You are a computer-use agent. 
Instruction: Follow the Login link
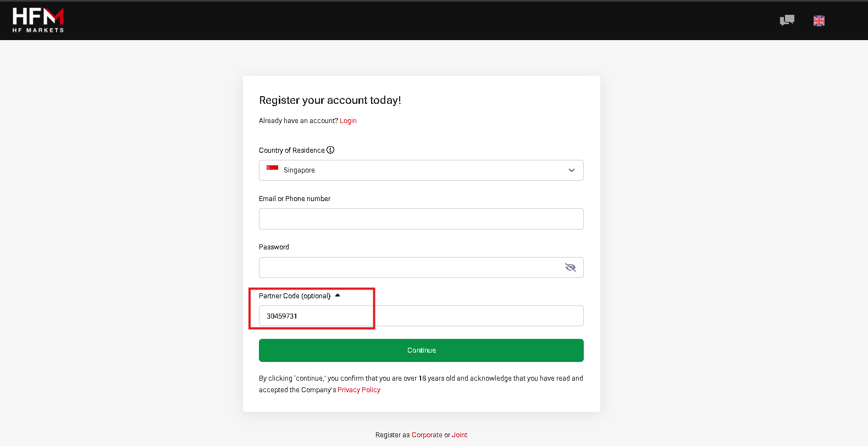348,121
